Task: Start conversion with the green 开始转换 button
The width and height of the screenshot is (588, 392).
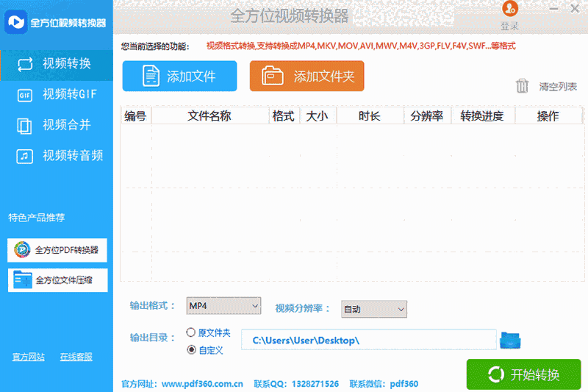Action: click(523, 374)
